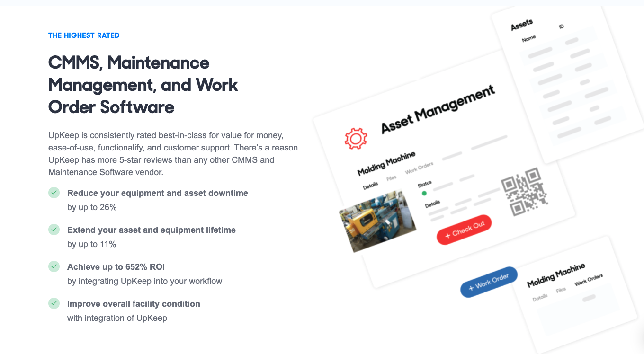Click the check icon beside "Extend your asset and equipment lifetime"
The height and width of the screenshot is (354, 644).
[x=54, y=230]
